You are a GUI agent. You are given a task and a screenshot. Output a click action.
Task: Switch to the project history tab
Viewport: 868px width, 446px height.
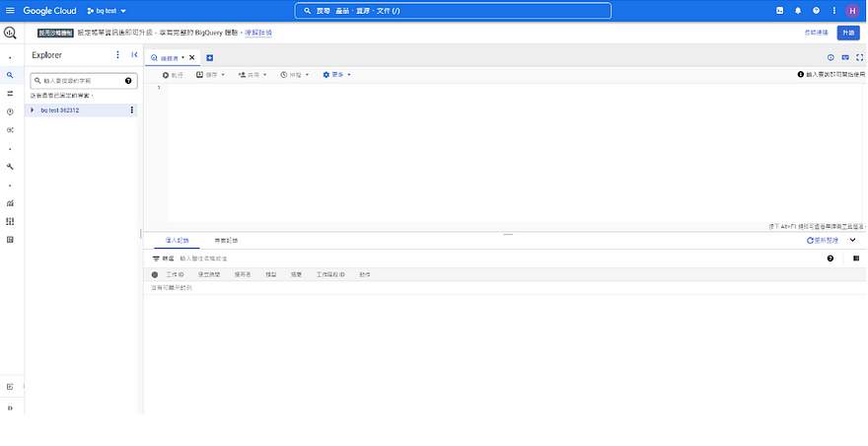tap(227, 241)
